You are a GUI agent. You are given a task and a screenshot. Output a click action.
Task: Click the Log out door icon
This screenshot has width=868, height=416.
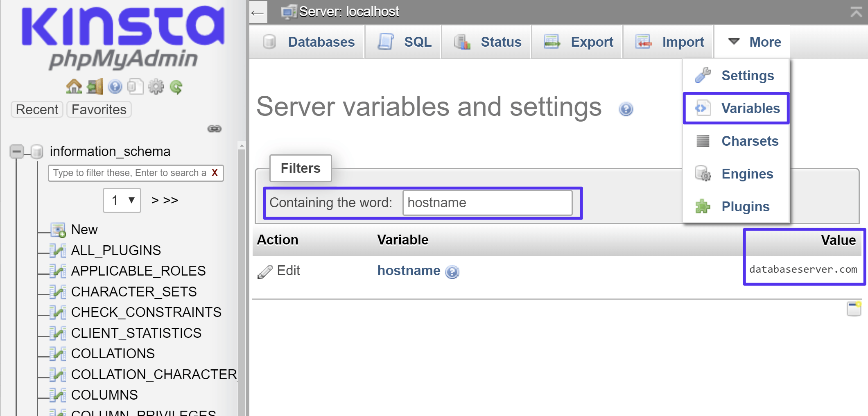pos(94,86)
